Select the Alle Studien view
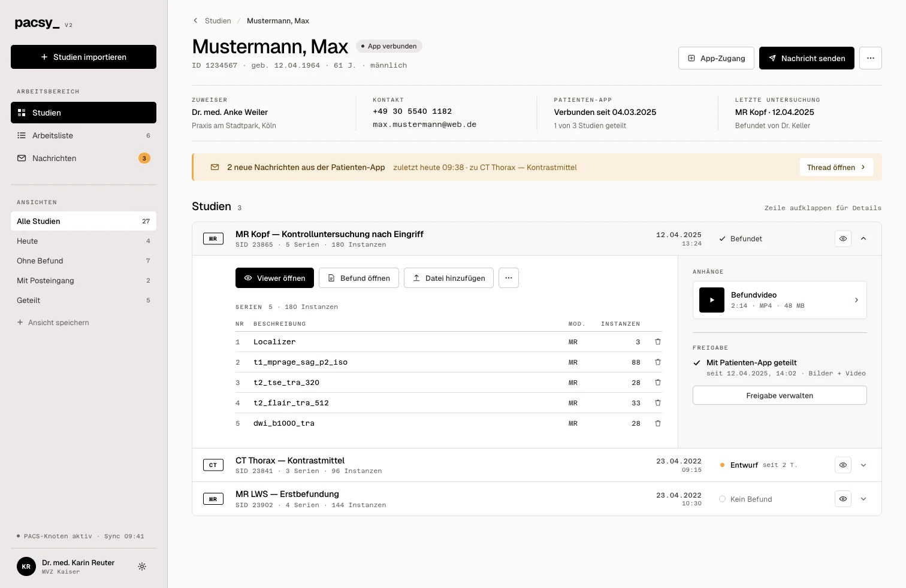 click(83, 221)
